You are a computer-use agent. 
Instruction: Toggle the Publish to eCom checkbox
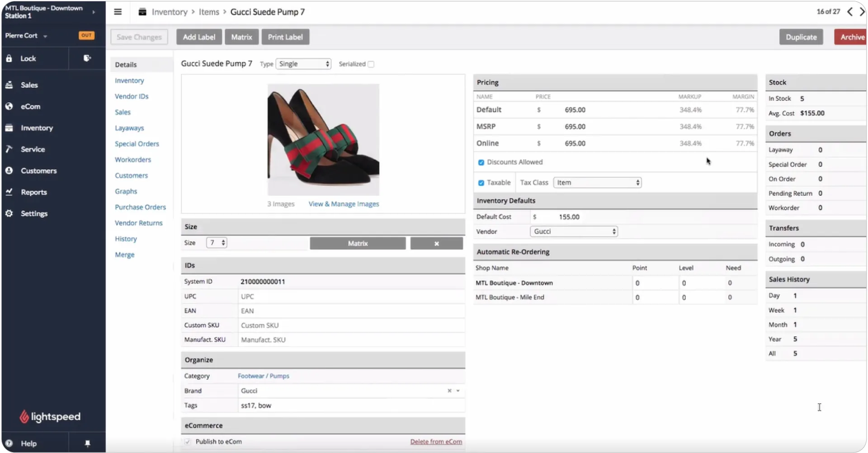(188, 442)
